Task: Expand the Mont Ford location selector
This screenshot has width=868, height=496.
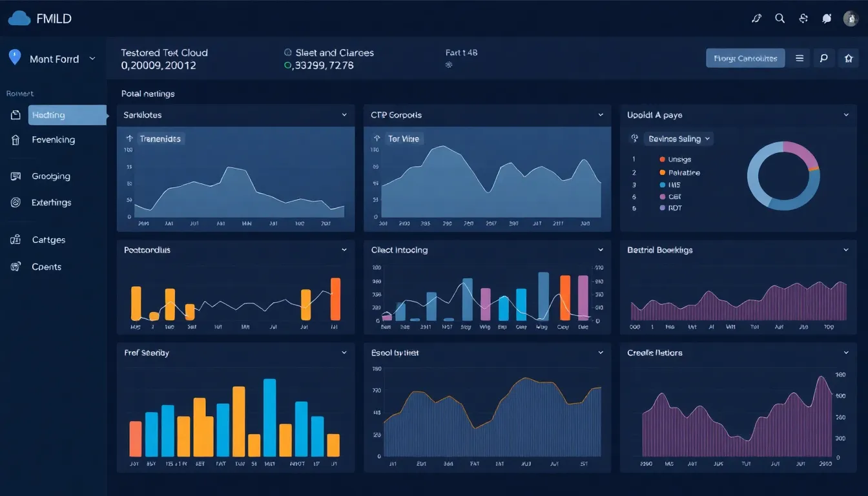Action: tap(92, 58)
